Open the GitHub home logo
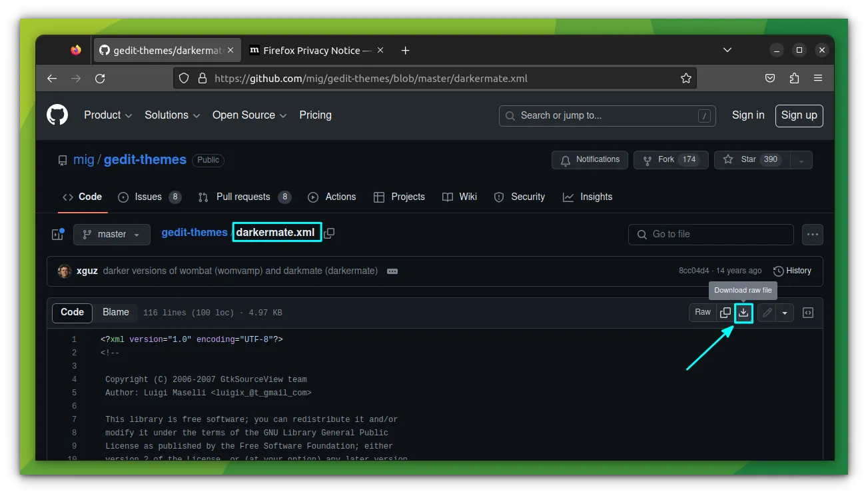This screenshot has width=868, height=496. coord(57,115)
